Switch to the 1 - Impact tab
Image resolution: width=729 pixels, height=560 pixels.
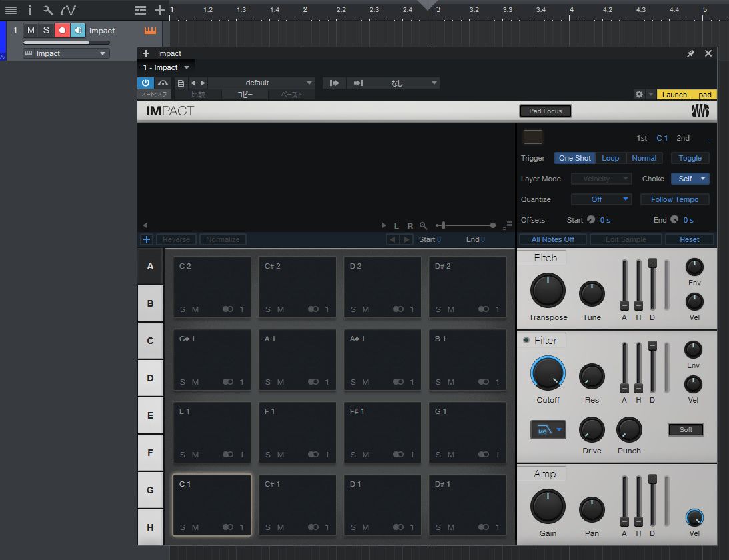point(161,67)
